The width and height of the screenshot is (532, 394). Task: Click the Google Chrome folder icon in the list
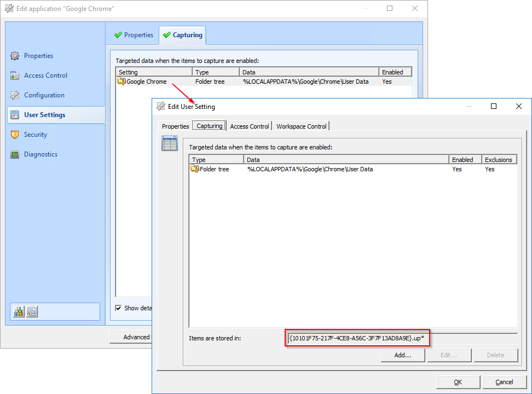tap(120, 81)
